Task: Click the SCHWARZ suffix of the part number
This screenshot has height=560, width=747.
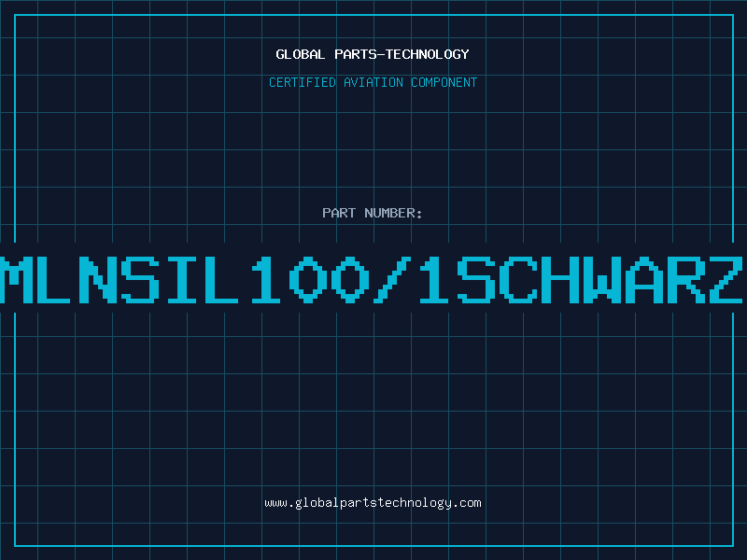Action: [600, 280]
